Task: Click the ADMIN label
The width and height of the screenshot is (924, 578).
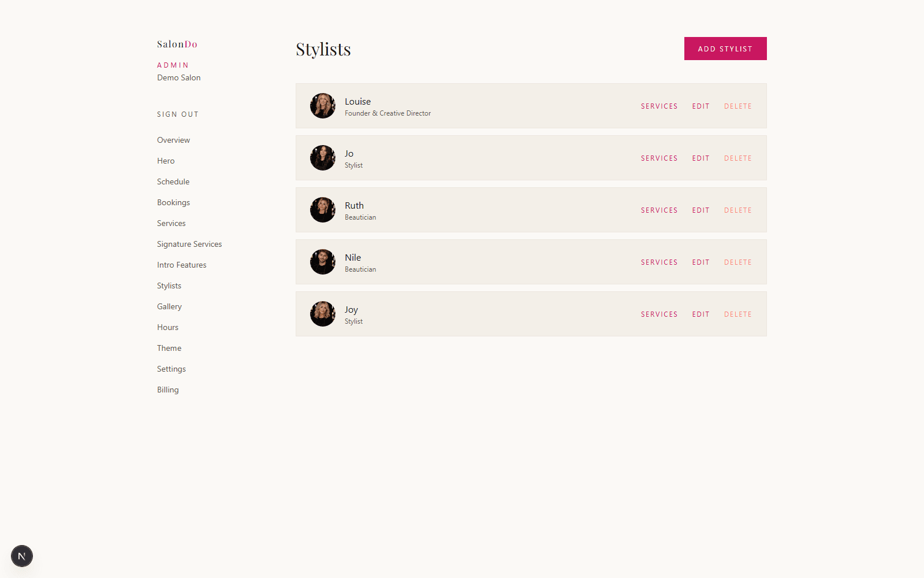Action: click(173, 65)
